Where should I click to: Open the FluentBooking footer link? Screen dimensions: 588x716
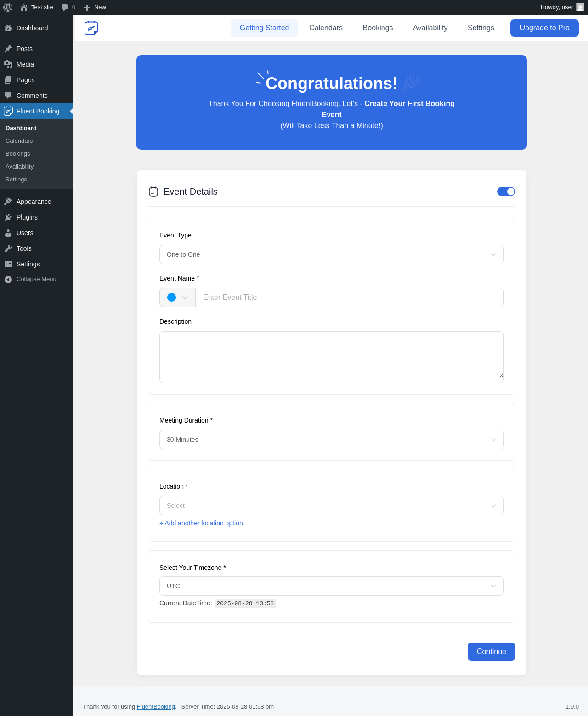(x=156, y=707)
